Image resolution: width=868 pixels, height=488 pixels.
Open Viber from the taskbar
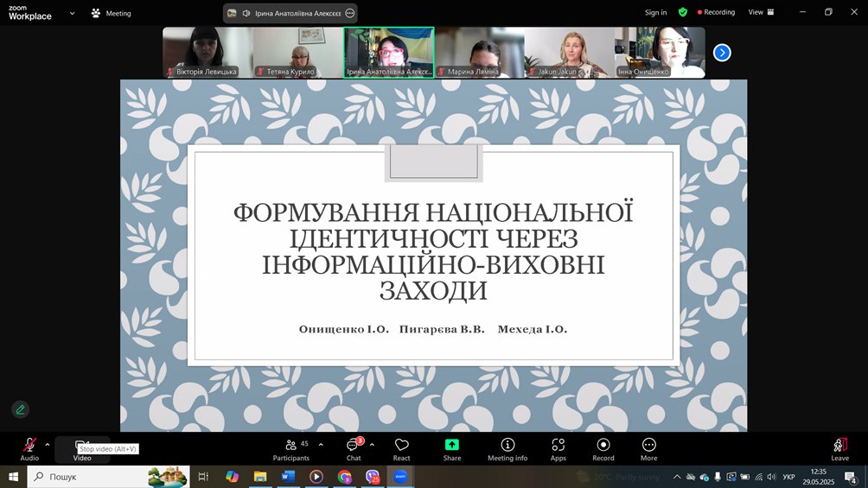pos(373,477)
